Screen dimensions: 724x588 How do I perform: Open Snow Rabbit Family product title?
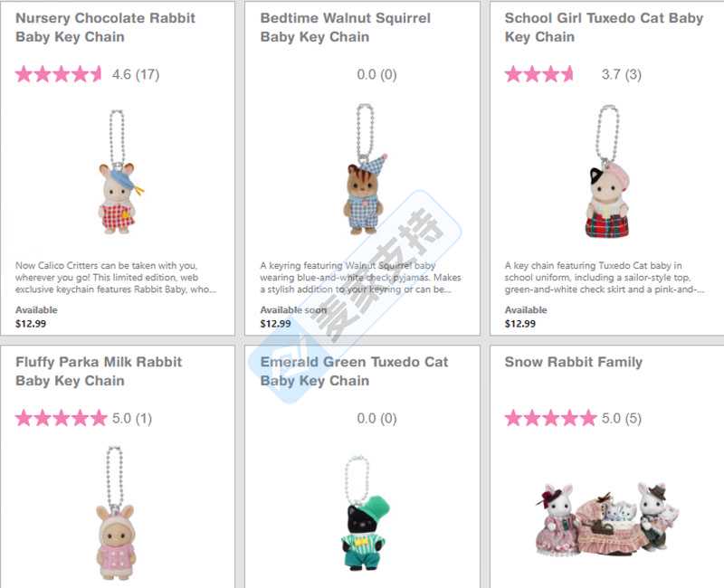(574, 362)
